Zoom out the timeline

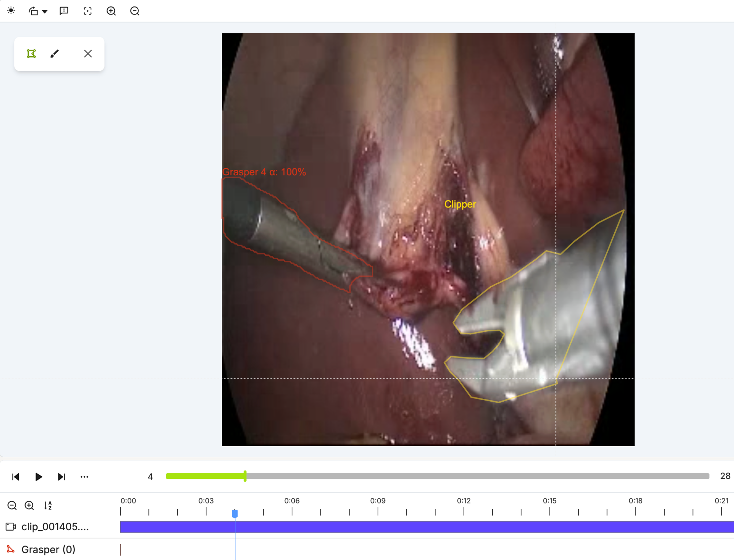click(x=12, y=505)
